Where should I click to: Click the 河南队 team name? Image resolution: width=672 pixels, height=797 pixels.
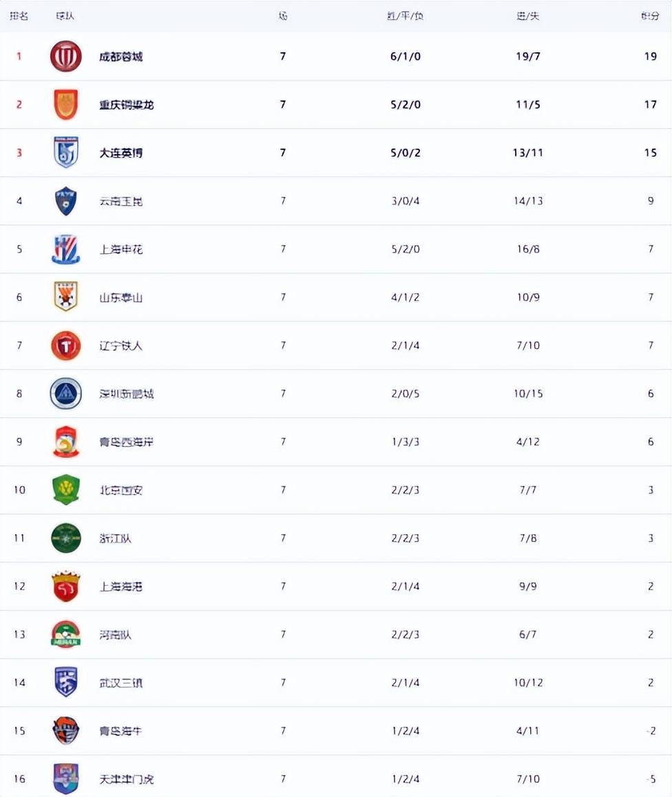pyautogui.click(x=115, y=635)
